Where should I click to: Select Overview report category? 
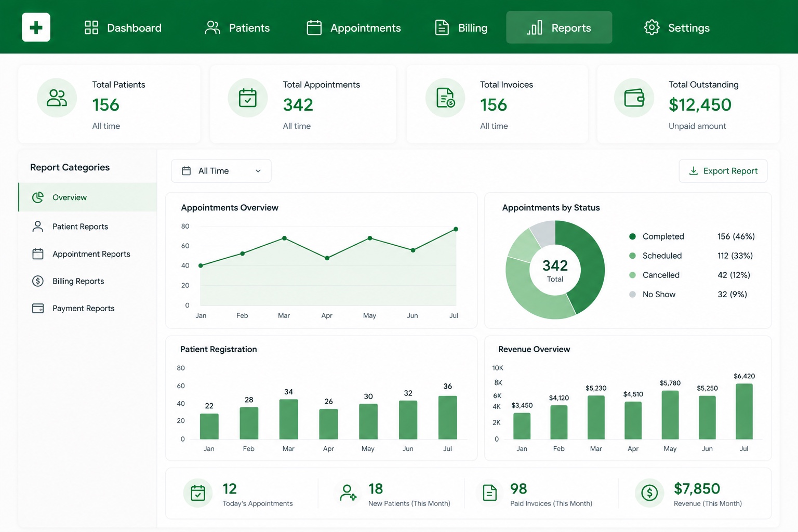(x=88, y=197)
